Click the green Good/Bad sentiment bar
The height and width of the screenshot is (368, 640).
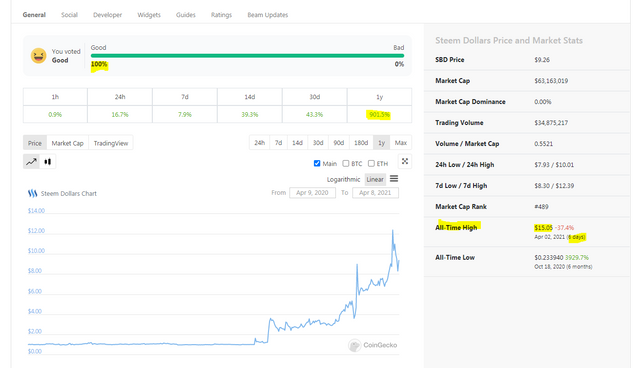[247, 55]
